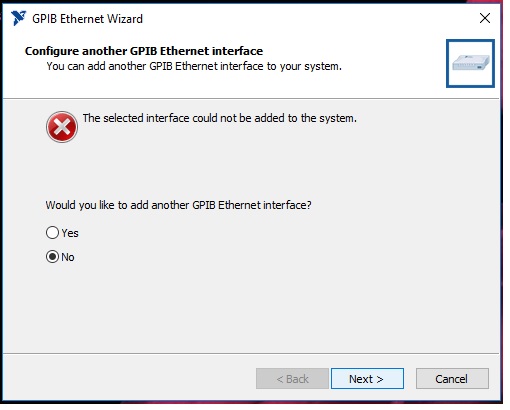Continue with the Next > button
The image size is (510, 410).
click(x=367, y=379)
